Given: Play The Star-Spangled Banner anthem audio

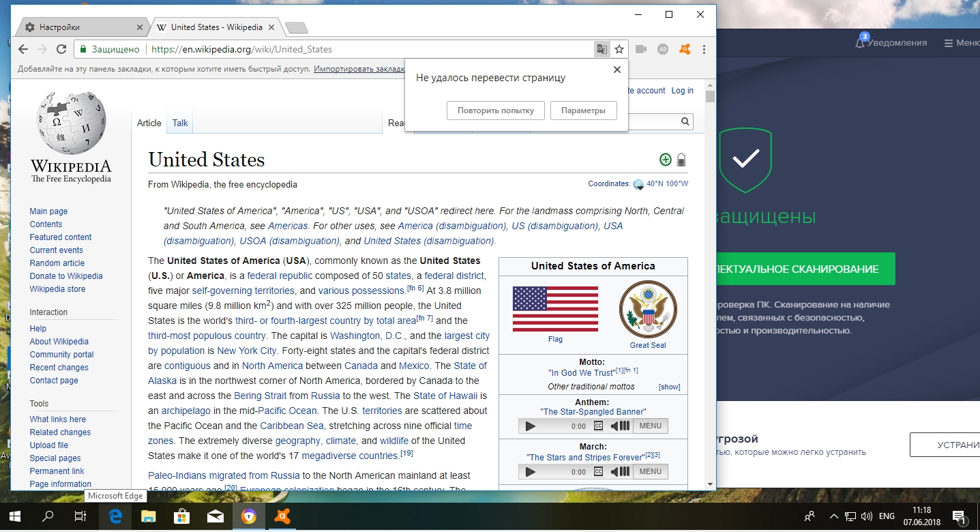Looking at the screenshot, I should (x=530, y=426).
